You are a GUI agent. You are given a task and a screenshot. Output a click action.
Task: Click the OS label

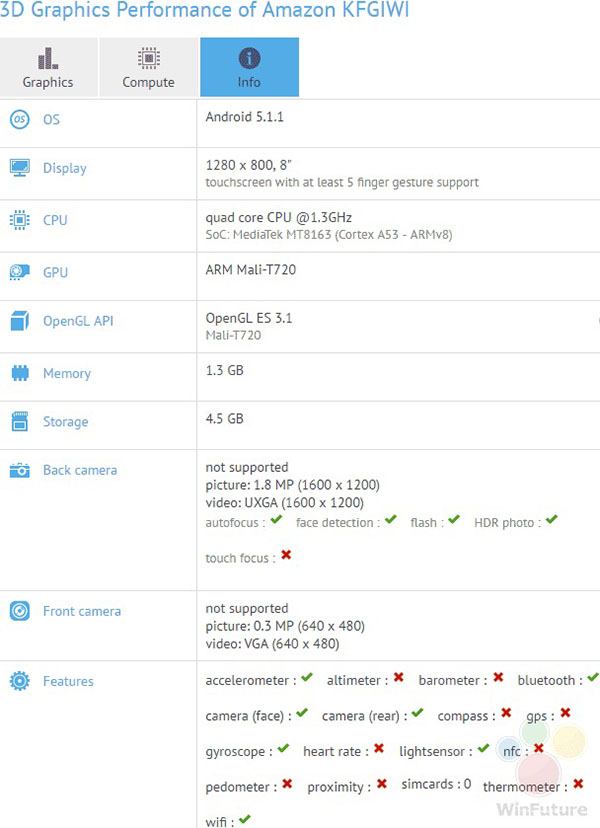coord(51,119)
